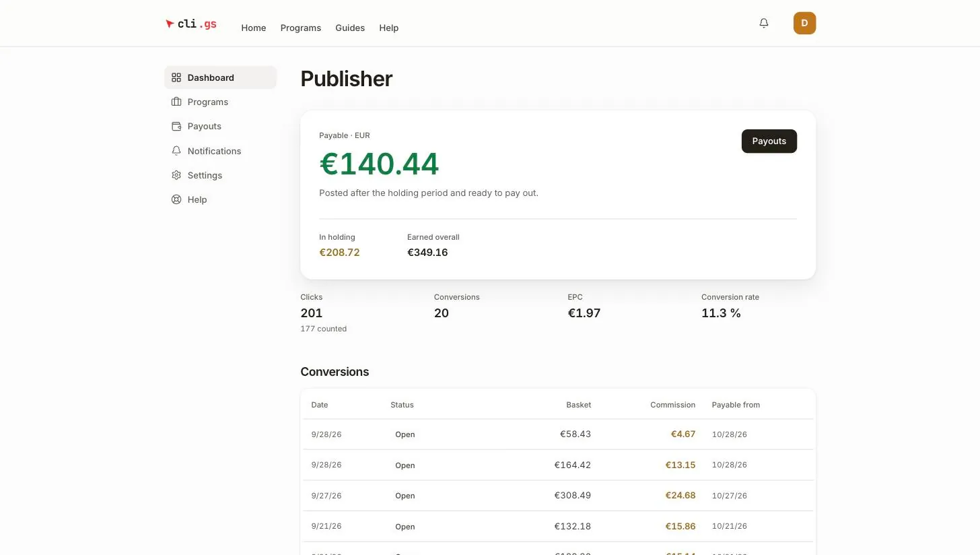Click the Settings gear icon in sidebar
The width and height of the screenshot is (980, 555).
(176, 175)
